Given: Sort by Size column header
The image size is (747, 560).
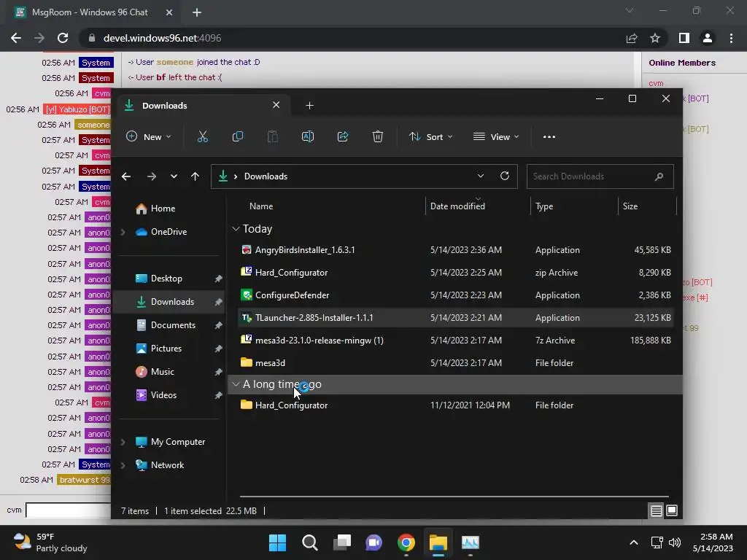Looking at the screenshot, I should click(x=630, y=206).
